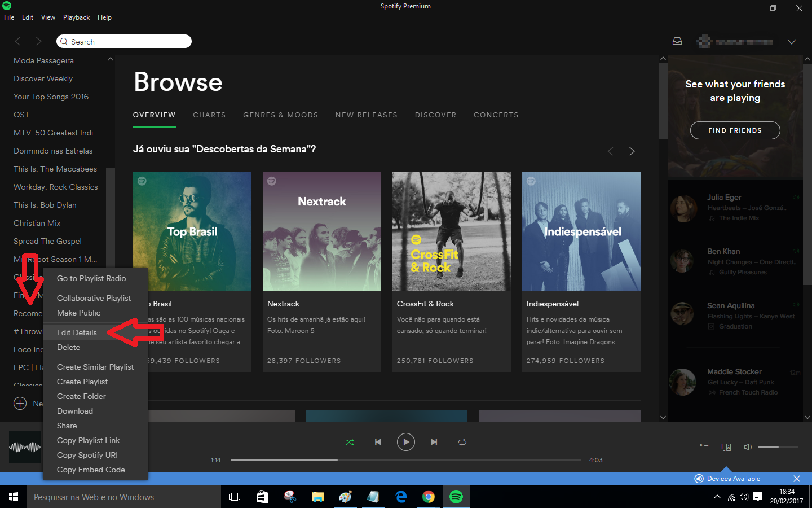This screenshot has height=508, width=812.
Task: Mute the volume speaker icon
Action: coord(748,447)
